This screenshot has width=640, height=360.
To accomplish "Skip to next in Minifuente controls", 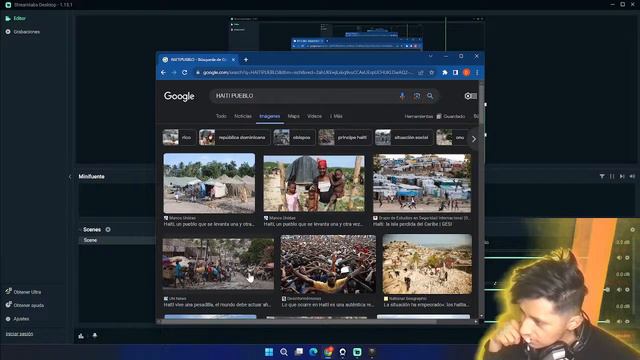I will click(622, 176).
